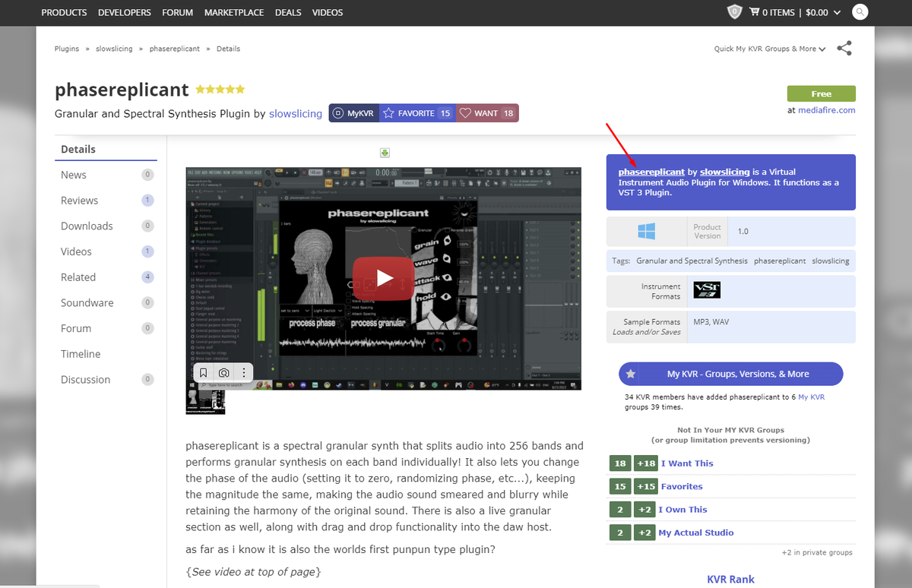Click the I Own This link
The height and width of the screenshot is (588, 912).
click(682, 510)
